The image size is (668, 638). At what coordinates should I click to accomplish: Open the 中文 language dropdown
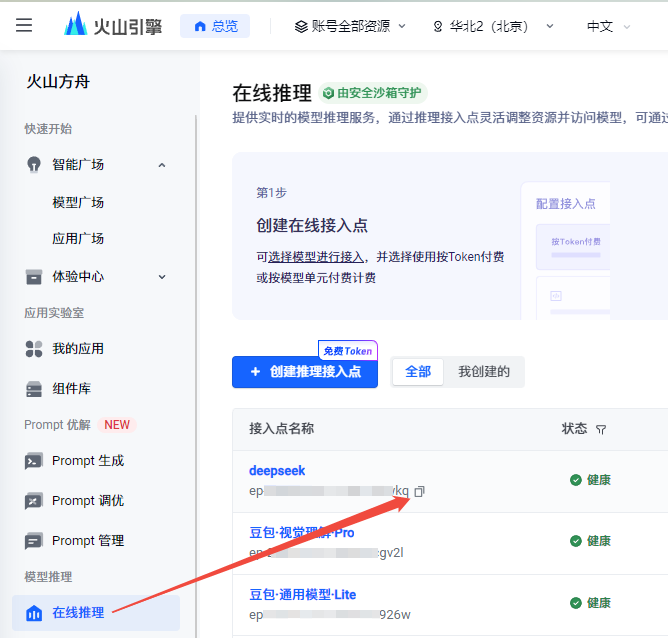click(608, 26)
